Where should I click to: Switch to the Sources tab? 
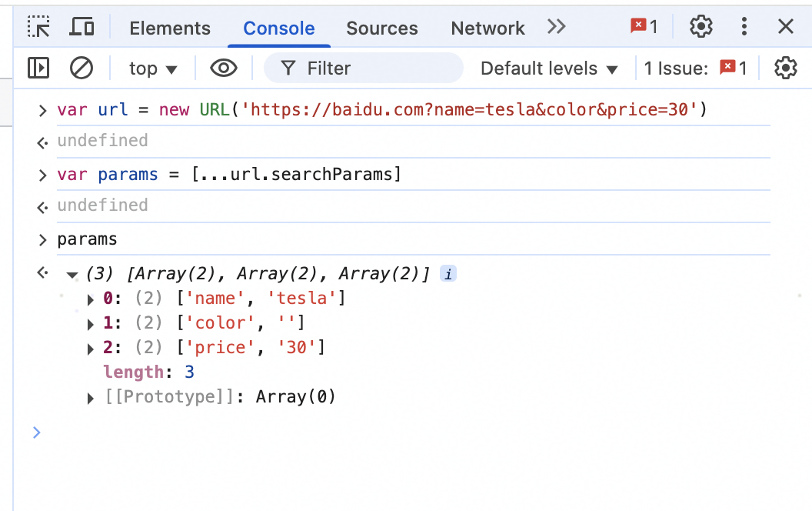pyautogui.click(x=381, y=28)
